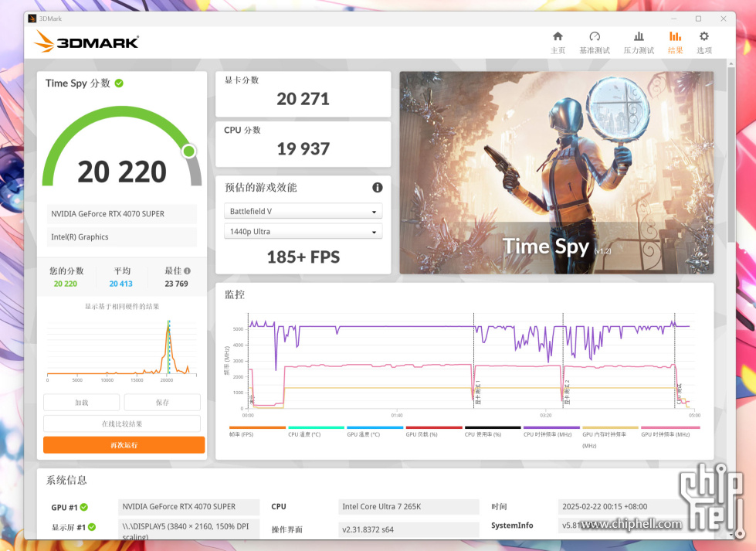This screenshot has height=551, width=756.
Task: Click the 最佳 score 23 769
Action: pyautogui.click(x=177, y=284)
